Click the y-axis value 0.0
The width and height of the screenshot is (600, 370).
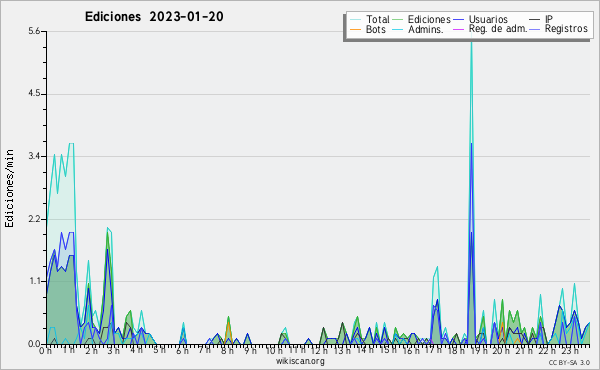(x=34, y=344)
